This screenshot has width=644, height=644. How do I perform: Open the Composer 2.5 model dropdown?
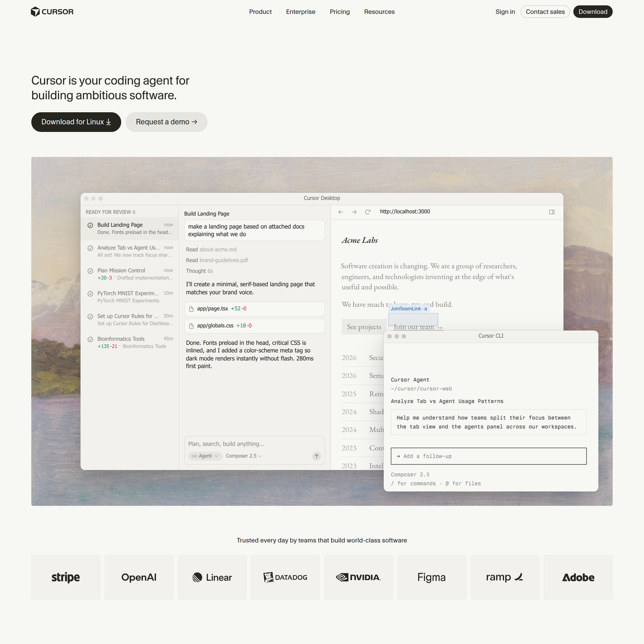(244, 456)
